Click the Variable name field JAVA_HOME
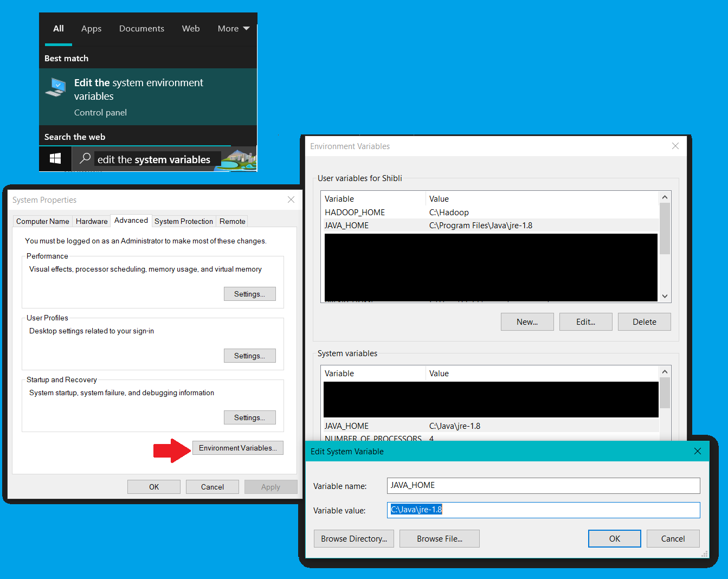Viewport: 728px width, 579px height. (544, 485)
